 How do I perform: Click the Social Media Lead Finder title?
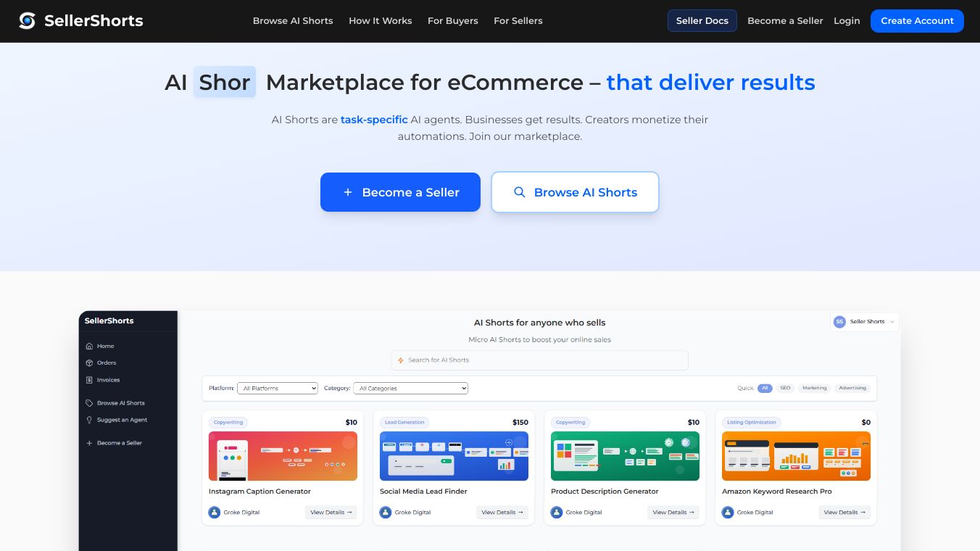pyautogui.click(x=423, y=492)
